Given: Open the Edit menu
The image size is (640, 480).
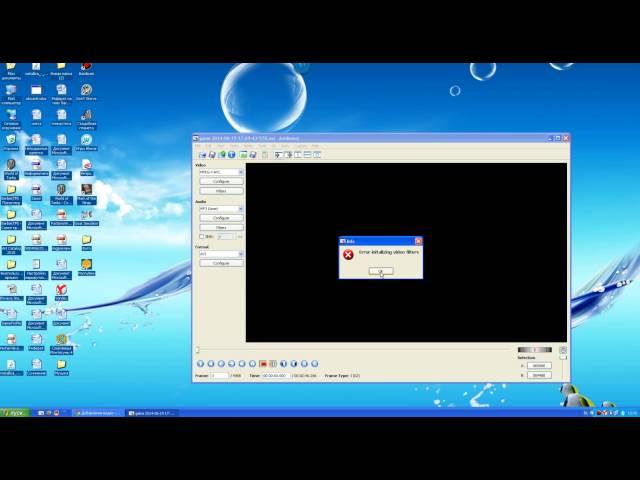Looking at the screenshot, I should [208, 146].
